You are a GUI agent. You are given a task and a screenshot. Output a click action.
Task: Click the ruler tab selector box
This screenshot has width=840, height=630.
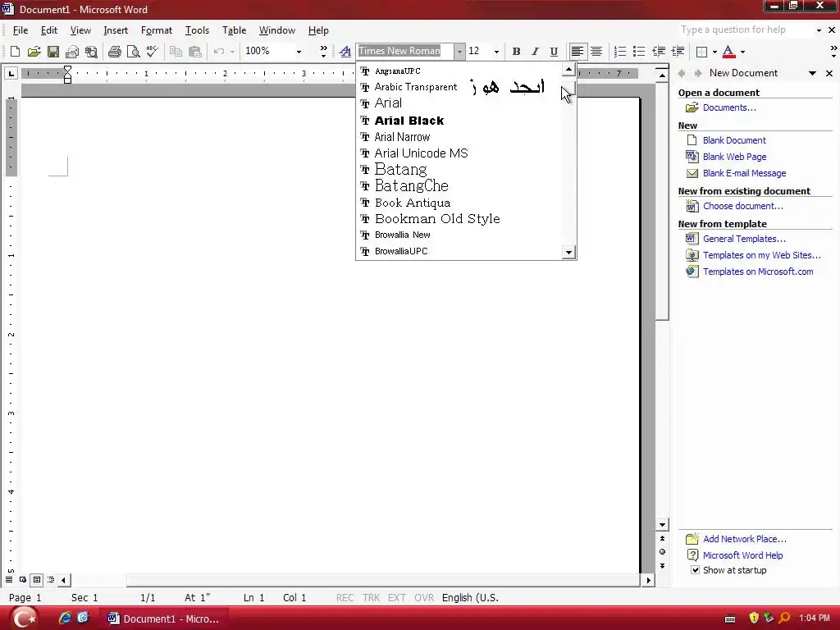coord(11,73)
